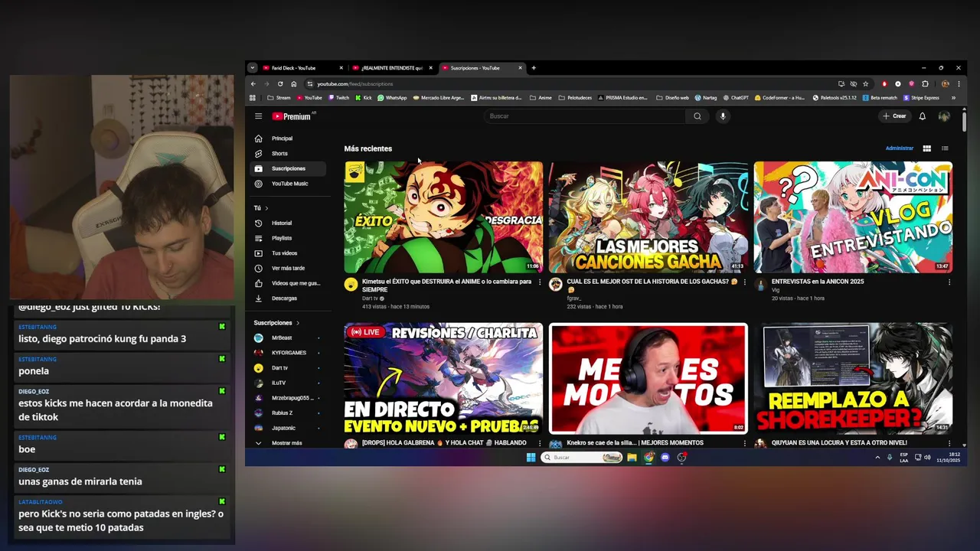Screen dimensions: 980x551
Task: Open more options for CUAL ES EL MEJOR OST video
Action: point(745,282)
